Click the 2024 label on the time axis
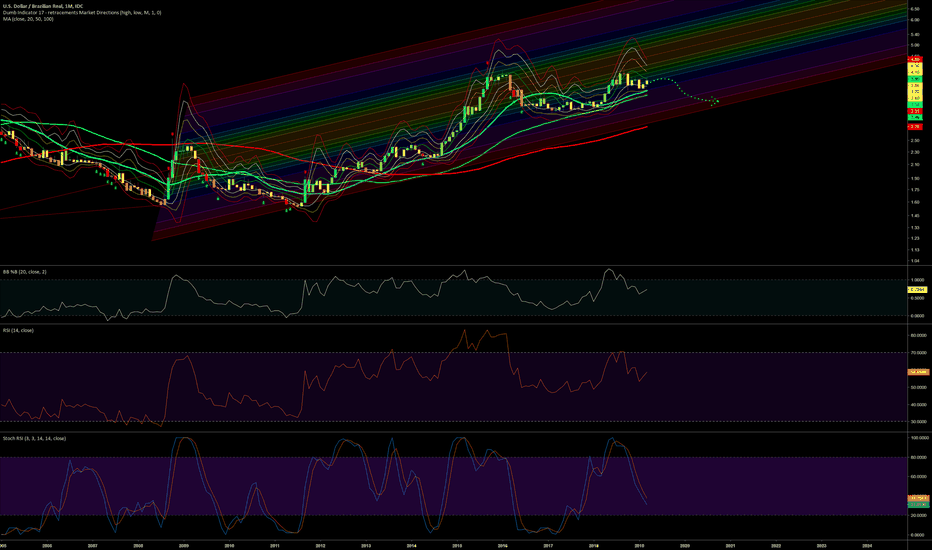 pyautogui.click(x=867, y=545)
